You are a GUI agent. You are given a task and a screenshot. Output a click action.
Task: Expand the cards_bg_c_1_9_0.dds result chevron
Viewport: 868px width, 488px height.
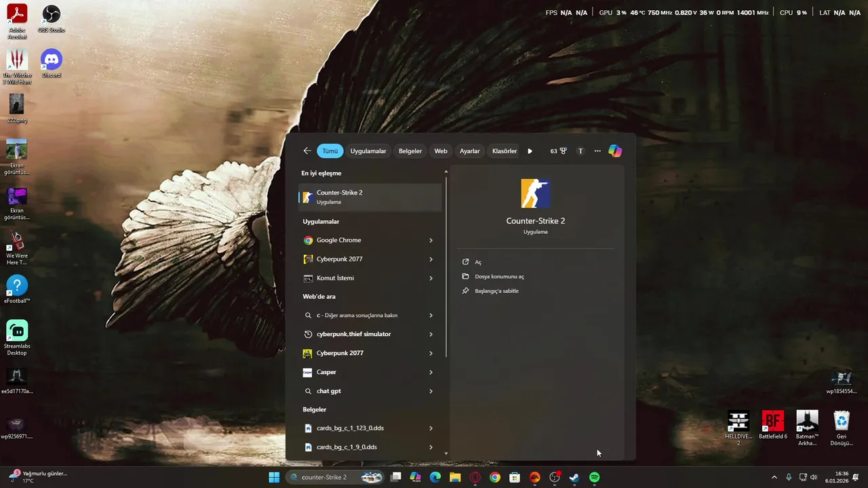[x=431, y=447]
